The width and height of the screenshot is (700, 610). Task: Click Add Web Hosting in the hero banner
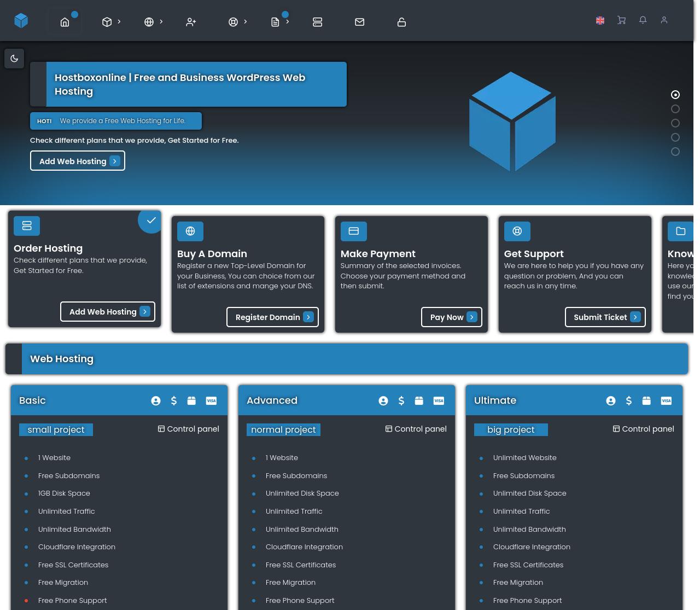point(78,161)
